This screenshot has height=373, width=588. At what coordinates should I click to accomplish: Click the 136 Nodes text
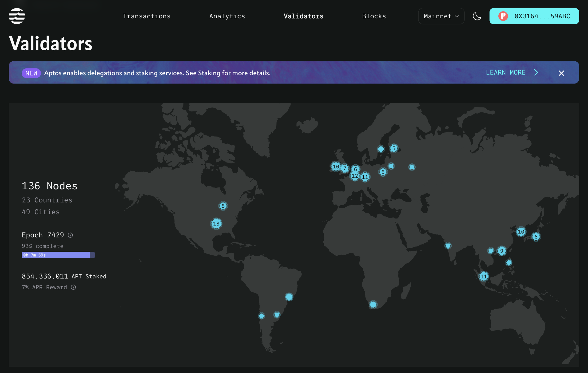tap(50, 186)
